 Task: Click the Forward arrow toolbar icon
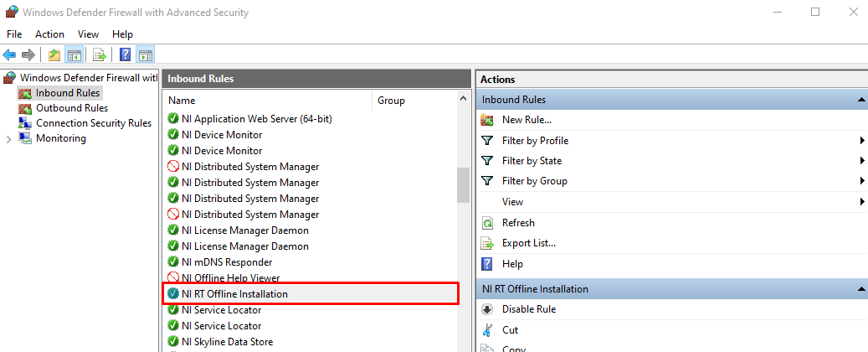tap(28, 54)
